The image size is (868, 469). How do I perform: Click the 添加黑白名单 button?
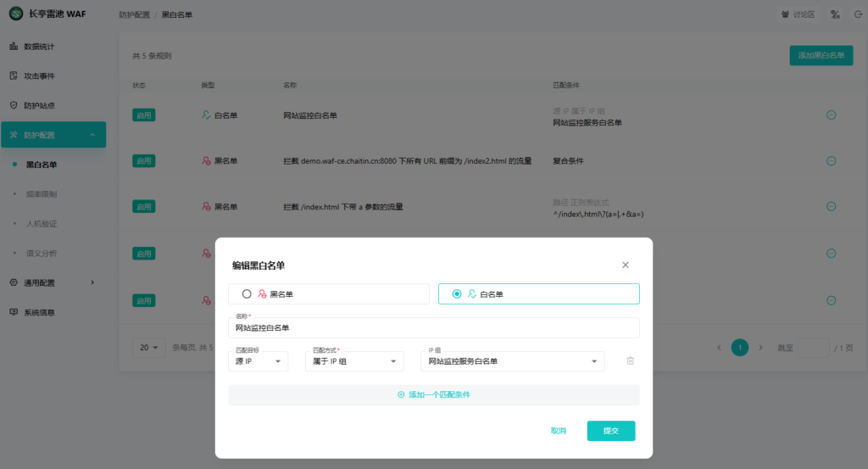[821, 55]
